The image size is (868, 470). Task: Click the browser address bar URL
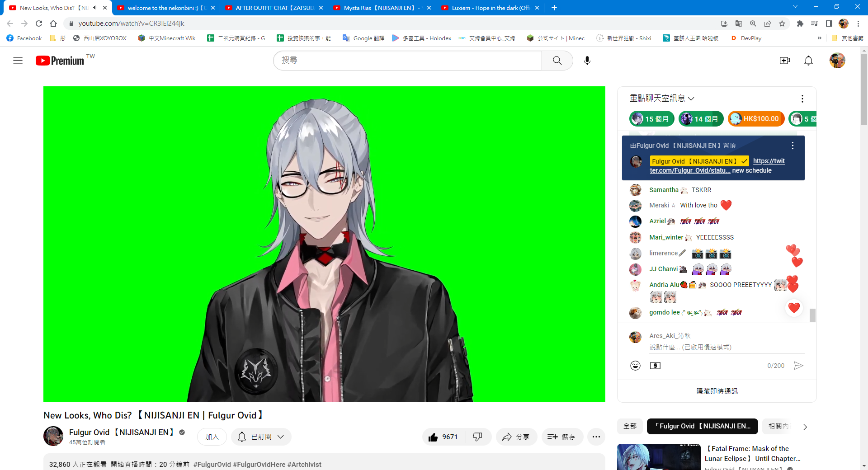click(131, 23)
